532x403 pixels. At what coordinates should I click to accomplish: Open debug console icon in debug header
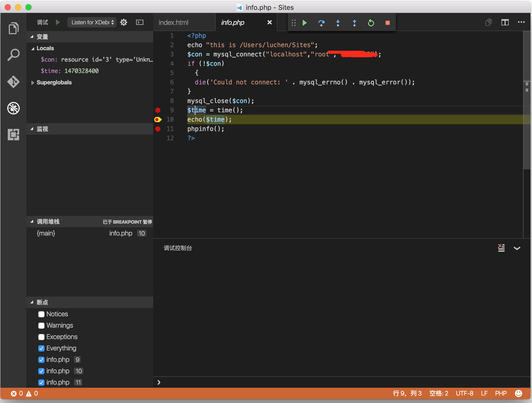click(x=140, y=22)
